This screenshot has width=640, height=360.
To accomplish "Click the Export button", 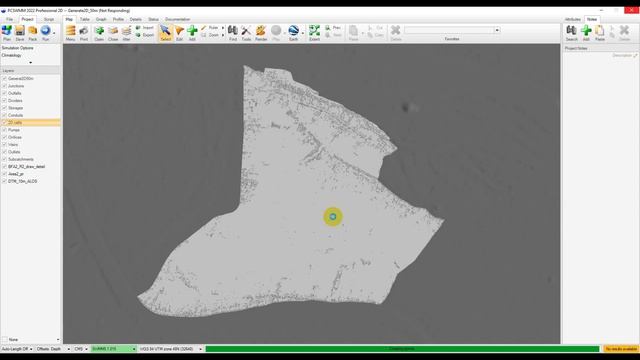I will click(144, 36).
